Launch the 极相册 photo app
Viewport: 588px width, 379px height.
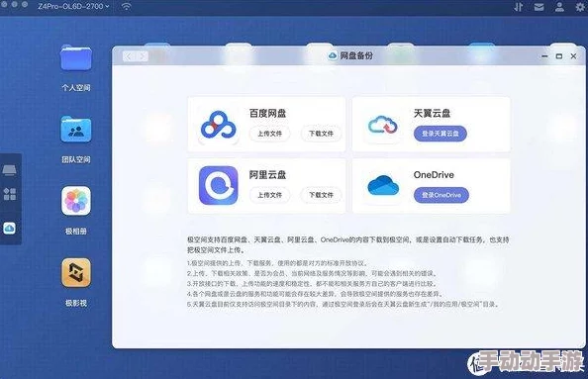tap(76, 201)
